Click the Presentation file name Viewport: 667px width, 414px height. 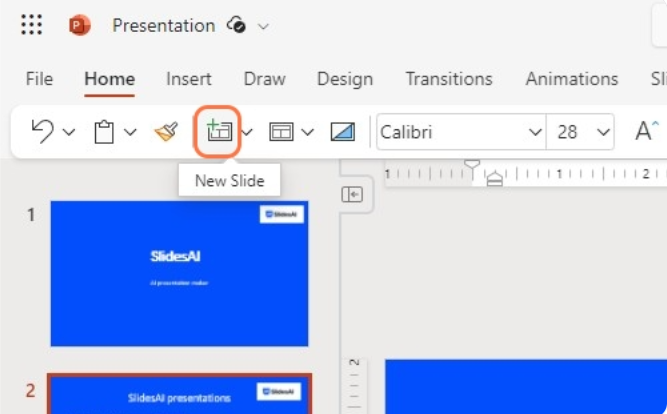point(163,26)
